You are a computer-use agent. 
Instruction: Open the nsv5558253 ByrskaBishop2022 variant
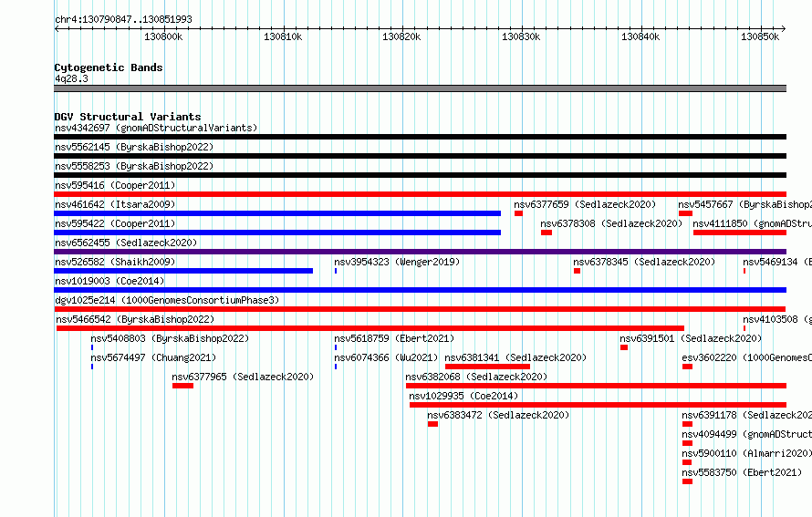(134, 166)
